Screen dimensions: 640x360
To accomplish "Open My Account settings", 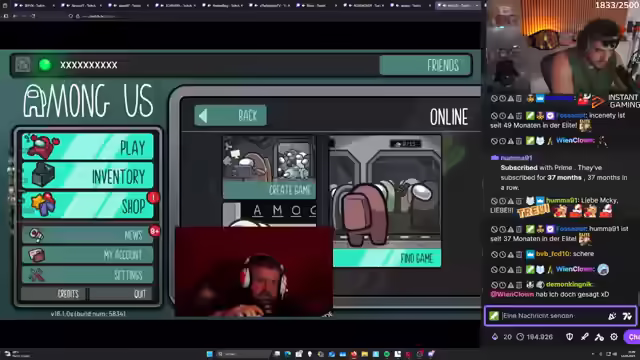I will click(x=88, y=255).
